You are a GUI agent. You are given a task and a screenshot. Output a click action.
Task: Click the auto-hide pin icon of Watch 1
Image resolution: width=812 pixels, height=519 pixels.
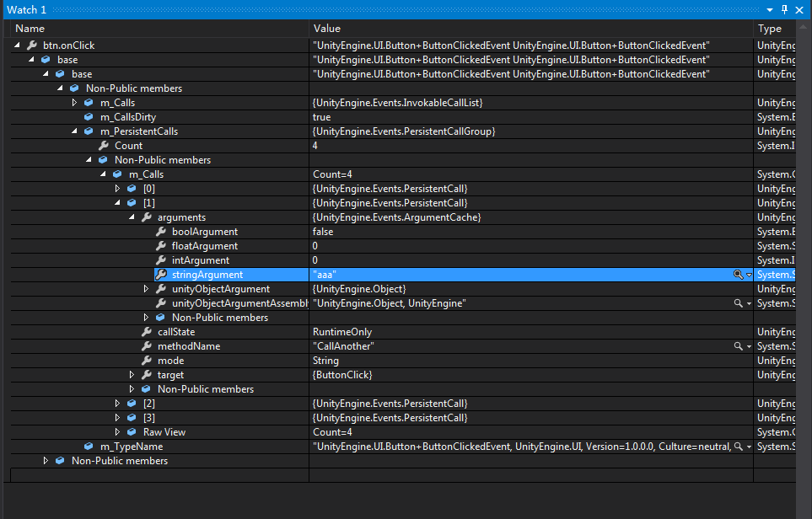click(784, 9)
